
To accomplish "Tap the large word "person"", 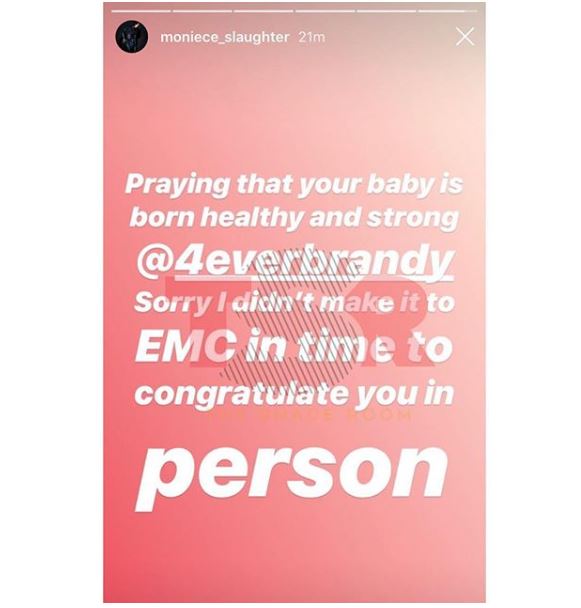I will click(291, 477).
